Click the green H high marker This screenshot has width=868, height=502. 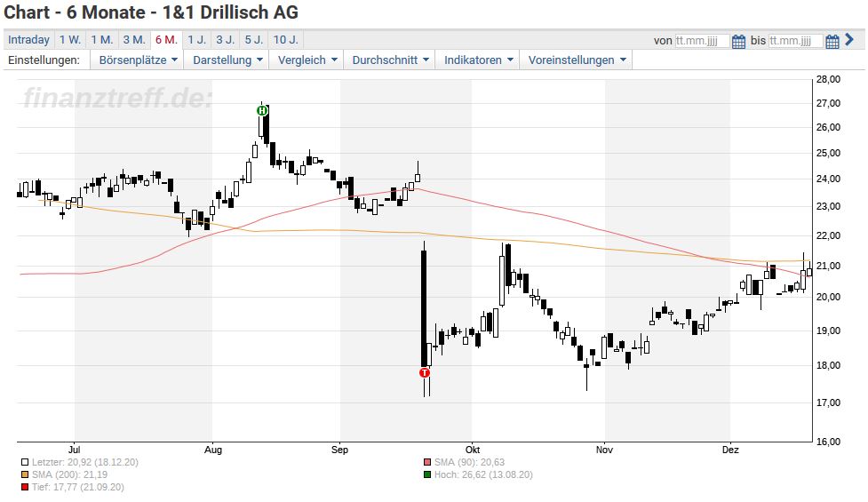[x=262, y=111]
